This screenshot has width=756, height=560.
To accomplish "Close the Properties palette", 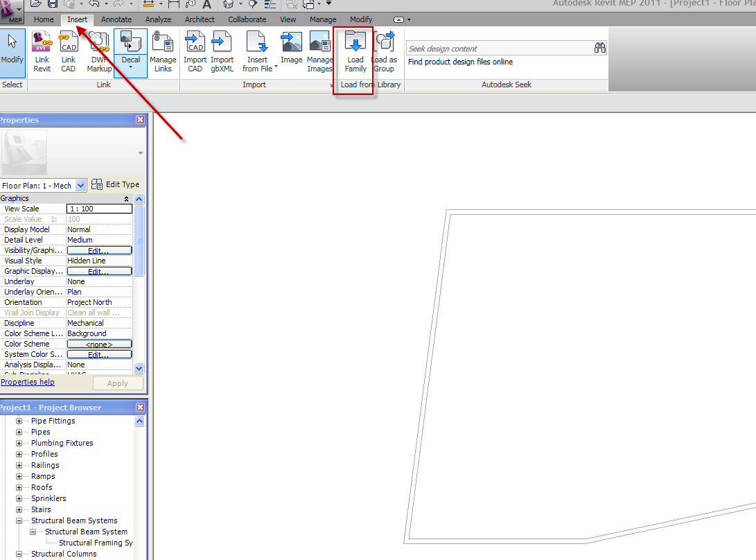I will [x=140, y=120].
